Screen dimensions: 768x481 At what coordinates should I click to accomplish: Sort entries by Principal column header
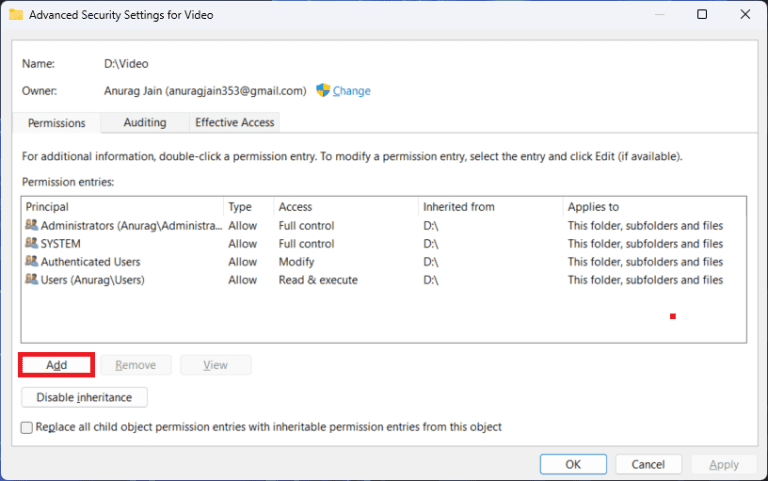coord(120,207)
